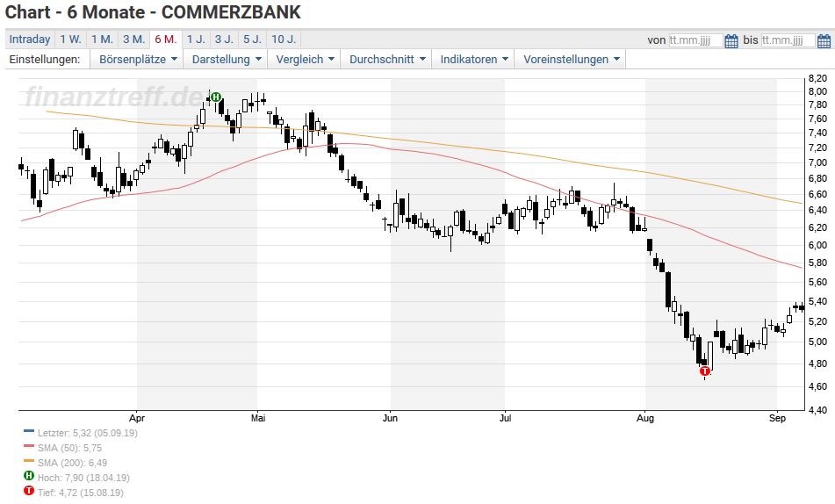Image resolution: width=835 pixels, height=504 pixels.
Task: Click 'SMA (50): 5,75' legend text
Action: tap(69, 448)
